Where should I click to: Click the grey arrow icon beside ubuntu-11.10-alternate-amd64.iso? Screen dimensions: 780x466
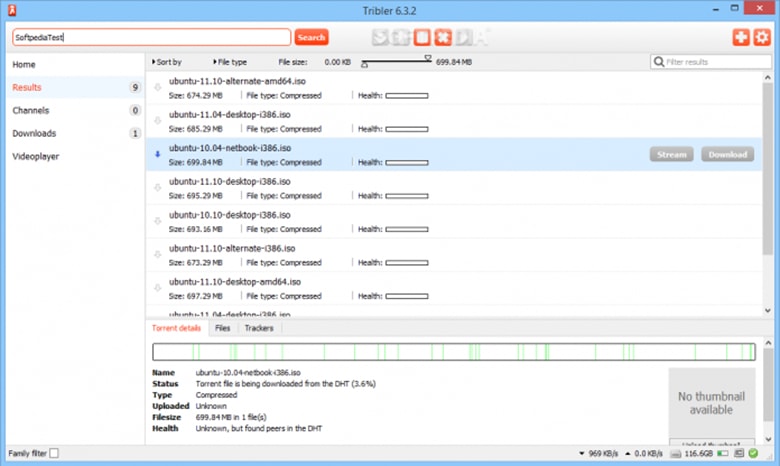pos(157,88)
